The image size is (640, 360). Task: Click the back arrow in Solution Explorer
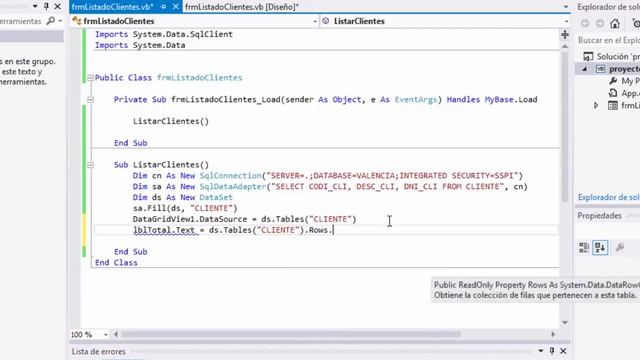tap(585, 24)
